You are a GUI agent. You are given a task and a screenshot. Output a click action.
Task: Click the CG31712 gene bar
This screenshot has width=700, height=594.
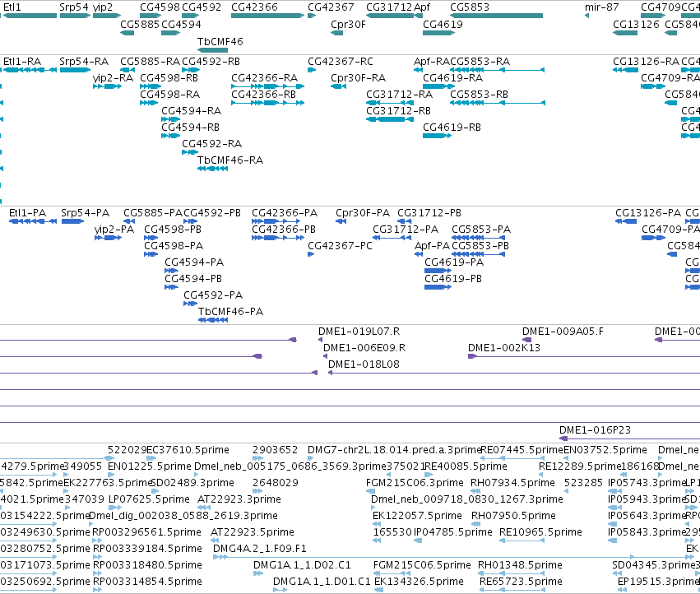(x=390, y=16)
